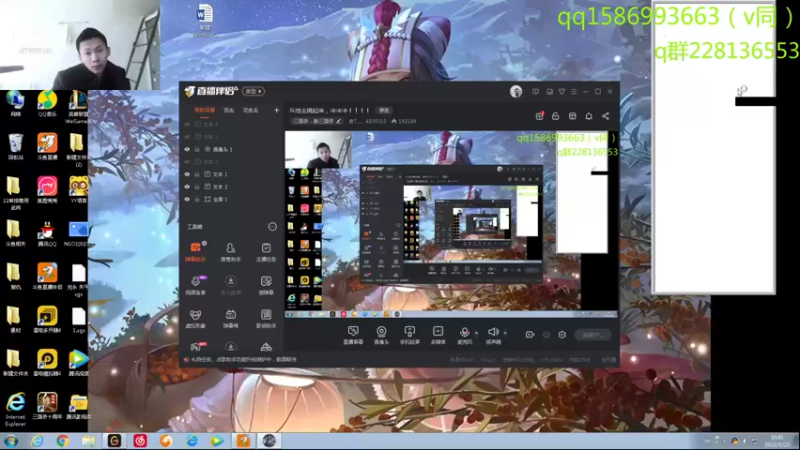800x450 pixels.
Task: Add a 多媒体 multimedia source
Action: 438,335
